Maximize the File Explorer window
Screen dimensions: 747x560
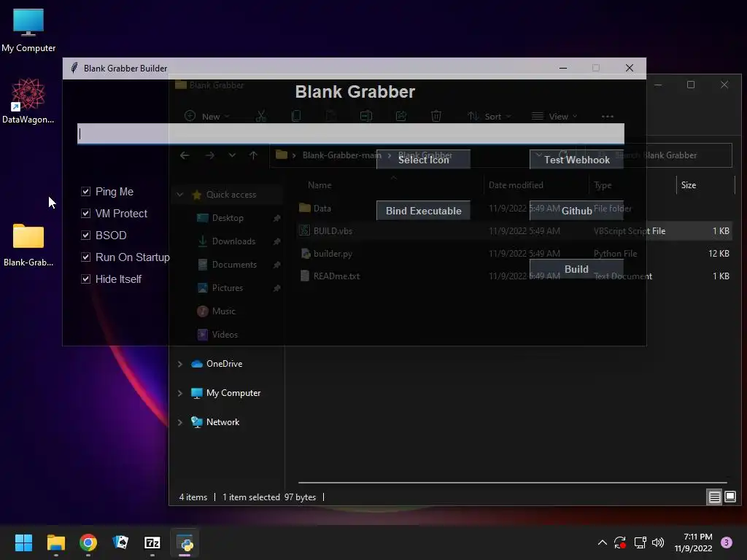click(691, 85)
